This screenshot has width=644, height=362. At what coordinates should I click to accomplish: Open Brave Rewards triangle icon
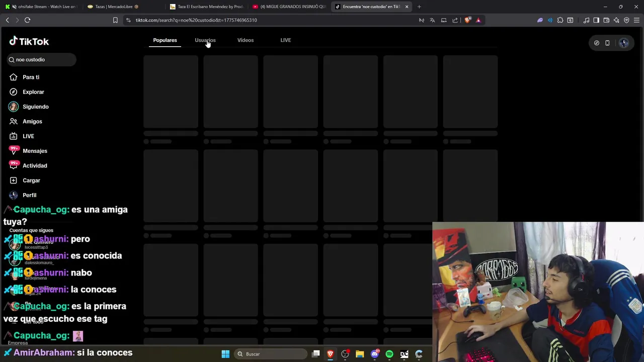478,20
